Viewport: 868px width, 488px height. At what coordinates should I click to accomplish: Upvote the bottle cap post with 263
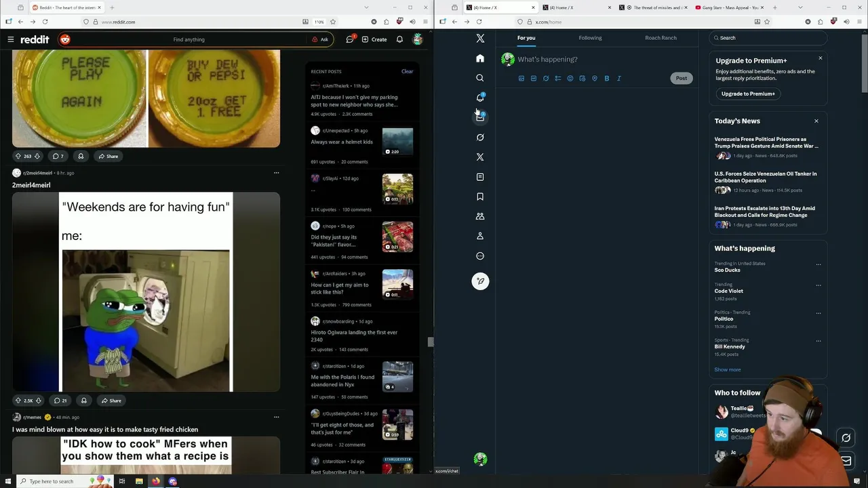18,156
